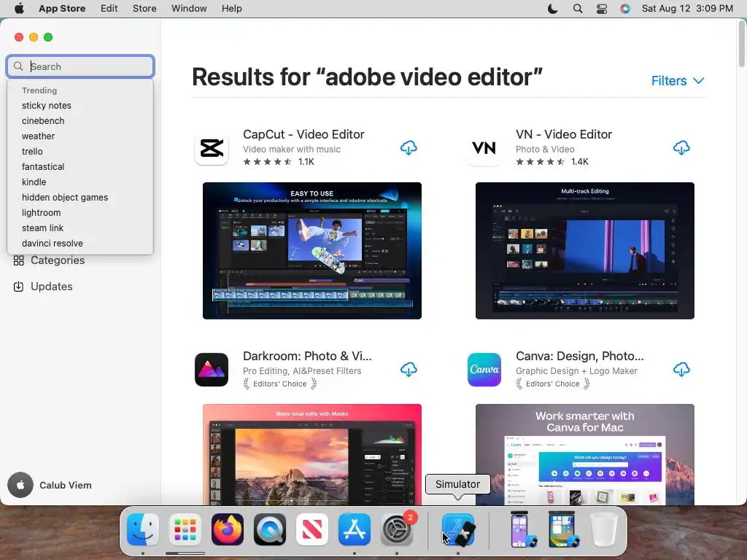The width and height of the screenshot is (747, 560).
Task: Open the CapCut - Video Editor title
Action: (x=303, y=134)
